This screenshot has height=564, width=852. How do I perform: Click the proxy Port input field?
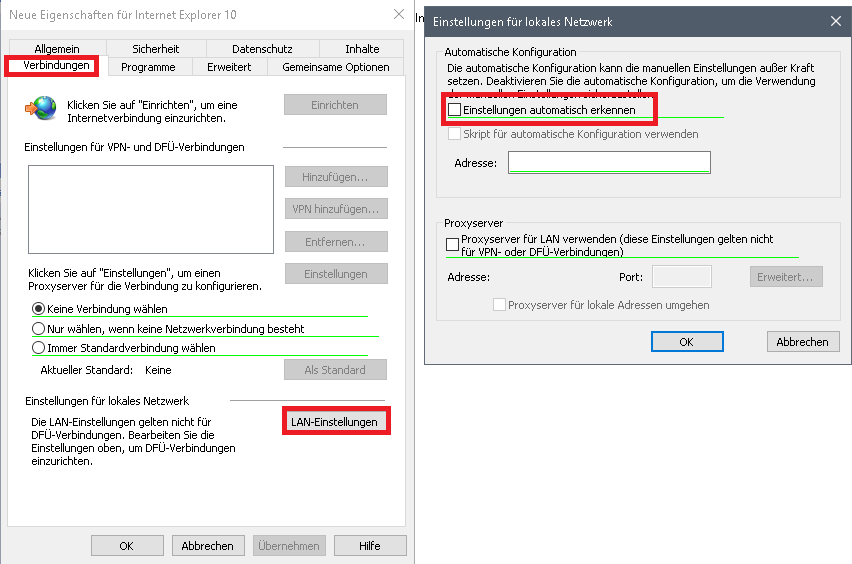click(681, 277)
